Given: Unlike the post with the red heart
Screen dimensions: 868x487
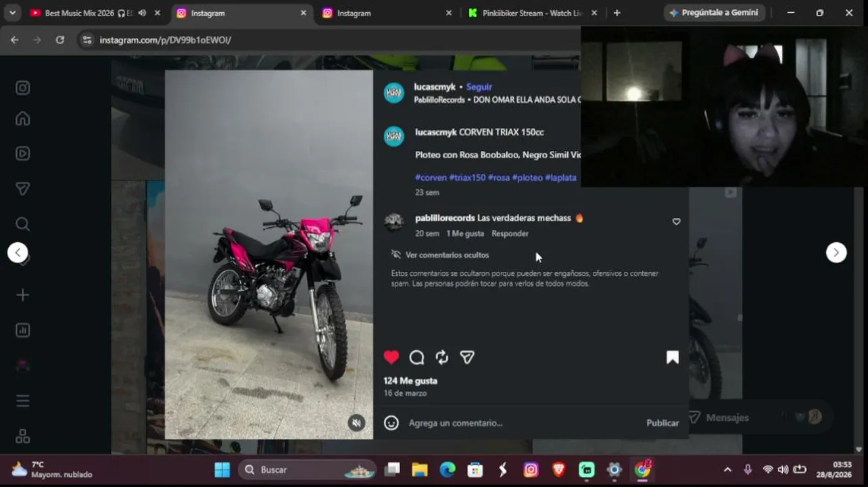Looking at the screenshot, I should coord(391,357).
